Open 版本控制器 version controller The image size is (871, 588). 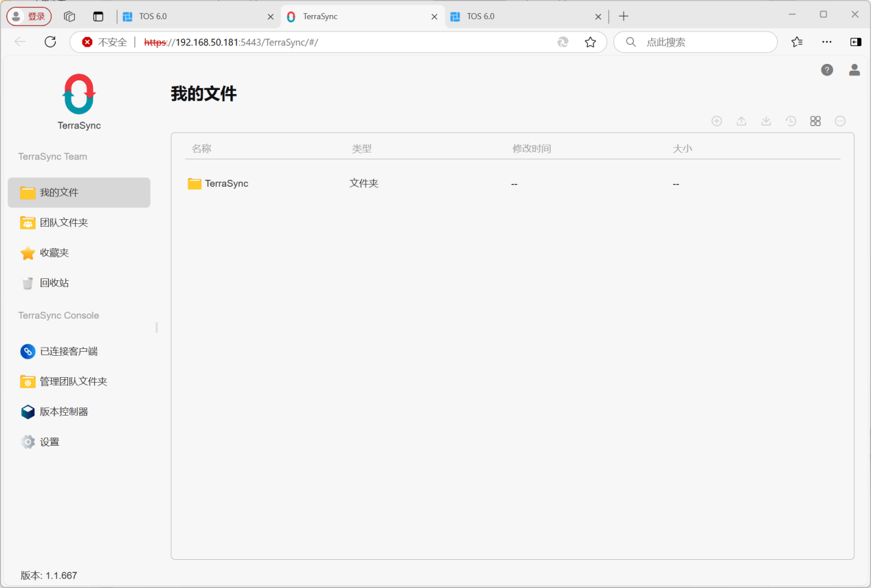point(79,411)
